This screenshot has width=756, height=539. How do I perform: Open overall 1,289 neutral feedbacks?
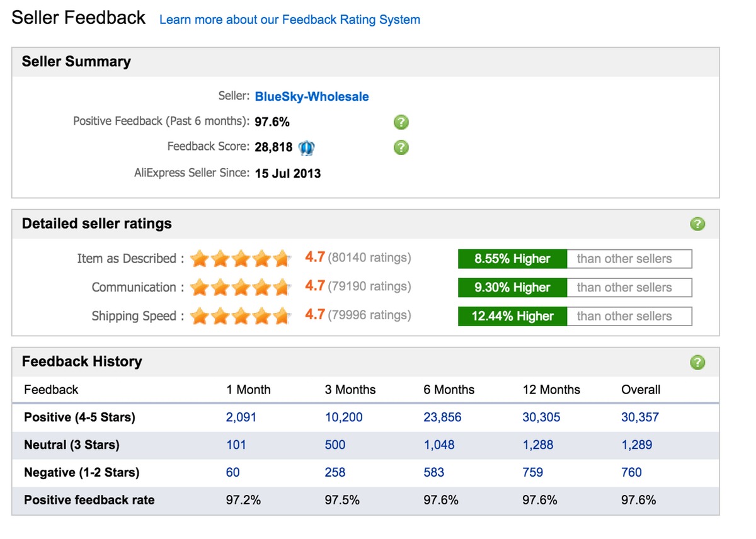point(637,445)
